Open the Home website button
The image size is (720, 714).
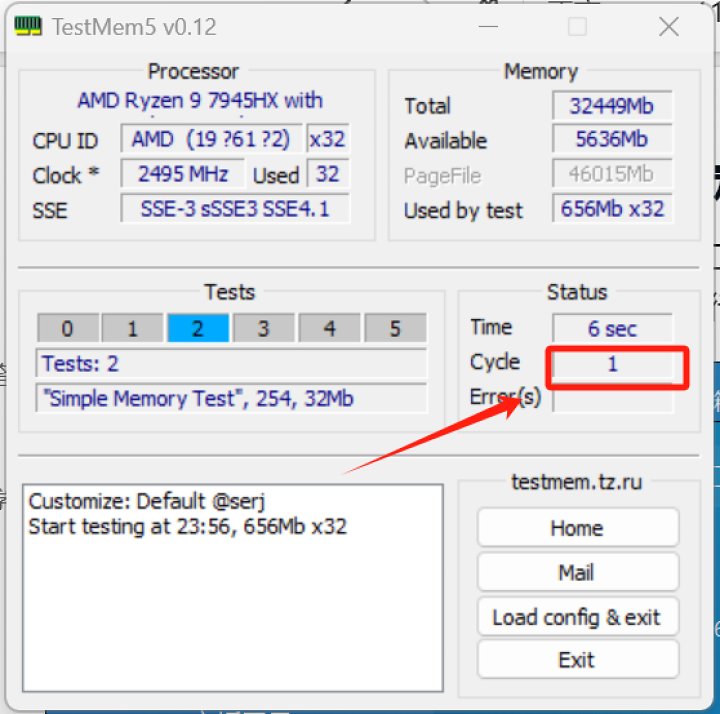[577, 528]
